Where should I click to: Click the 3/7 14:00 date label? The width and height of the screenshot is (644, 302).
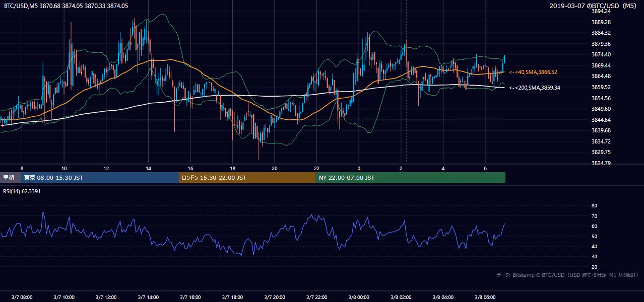[148, 297]
